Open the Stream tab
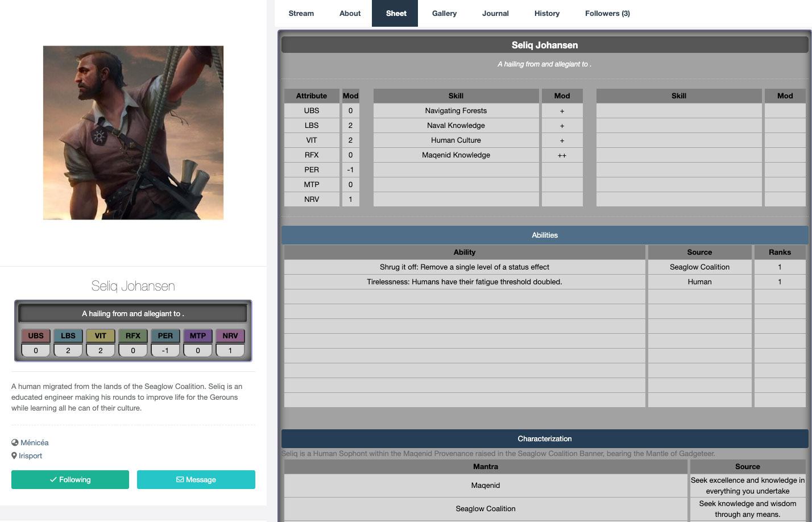This screenshot has width=812, height=522. [301, 13]
